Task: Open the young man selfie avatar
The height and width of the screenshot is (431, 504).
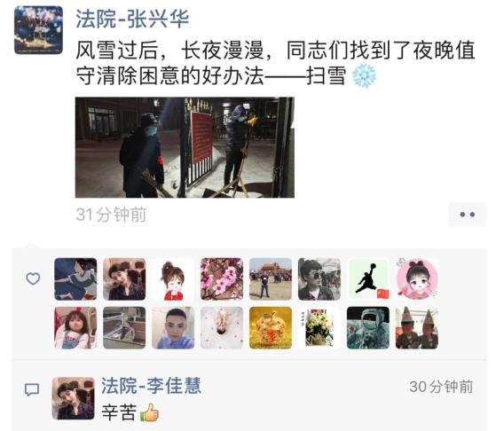Action: point(173,327)
